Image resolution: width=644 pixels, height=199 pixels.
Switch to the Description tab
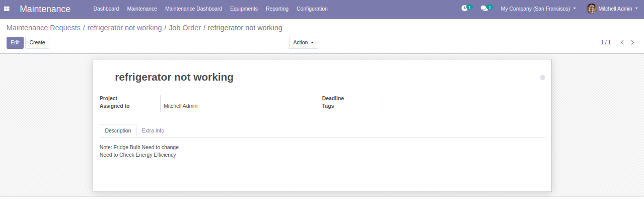[118, 130]
